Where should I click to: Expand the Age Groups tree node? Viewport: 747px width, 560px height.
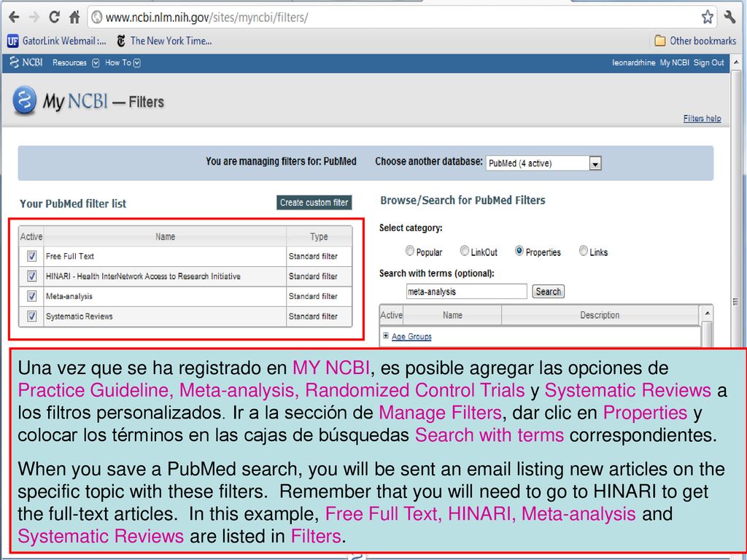(386, 335)
